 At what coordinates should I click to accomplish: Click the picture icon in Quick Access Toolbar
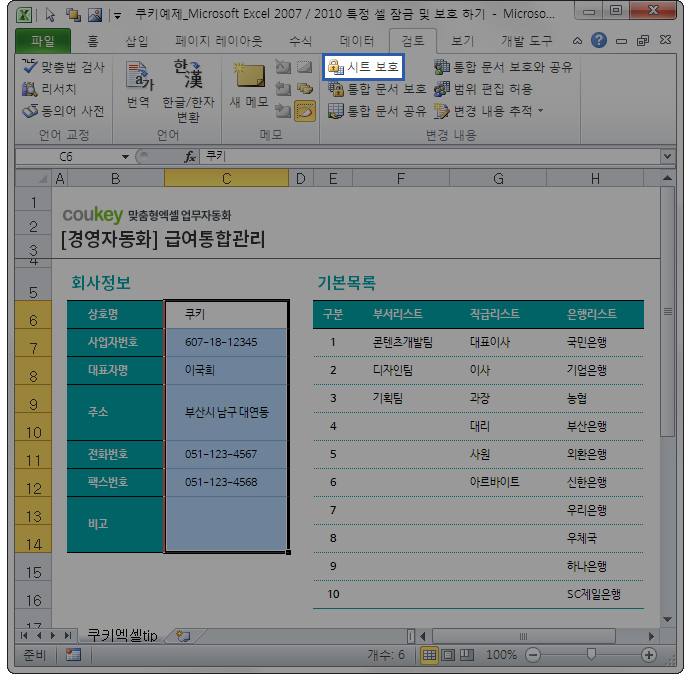pos(95,15)
